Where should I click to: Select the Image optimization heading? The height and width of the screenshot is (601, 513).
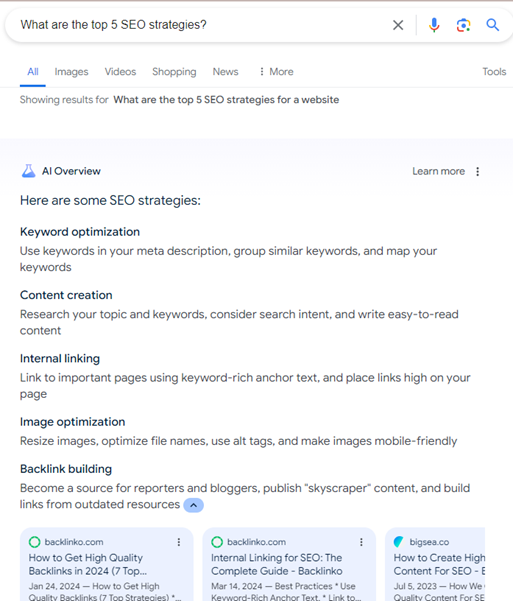pyautogui.click(x=72, y=422)
